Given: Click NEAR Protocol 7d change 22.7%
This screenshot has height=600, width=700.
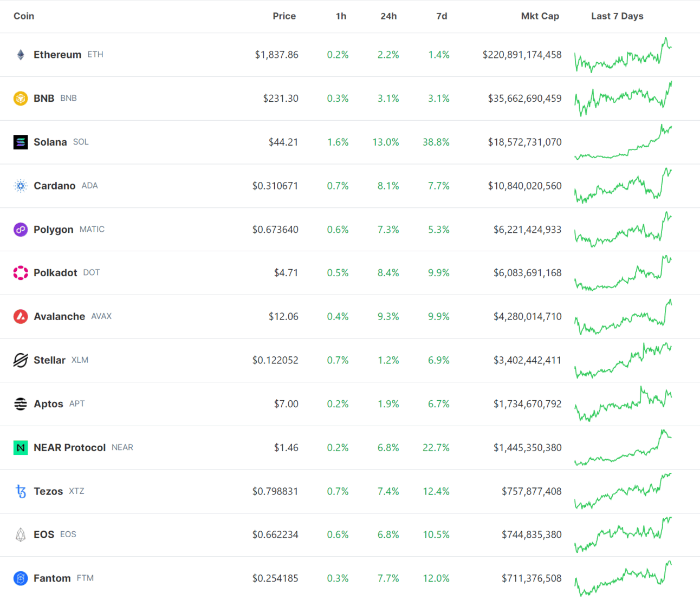Looking at the screenshot, I should coord(436,448).
